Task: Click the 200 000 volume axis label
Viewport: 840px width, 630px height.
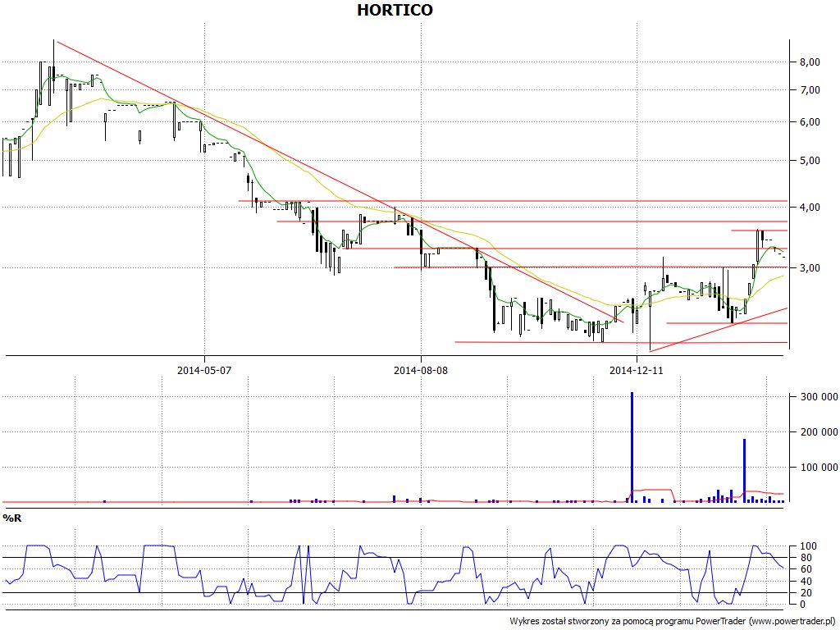Action: [819, 431]
